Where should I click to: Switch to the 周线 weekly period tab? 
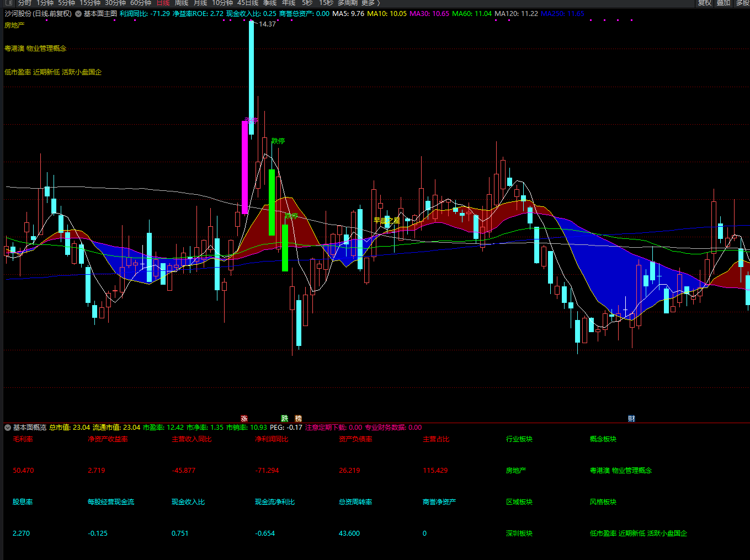tap(182, 3)
